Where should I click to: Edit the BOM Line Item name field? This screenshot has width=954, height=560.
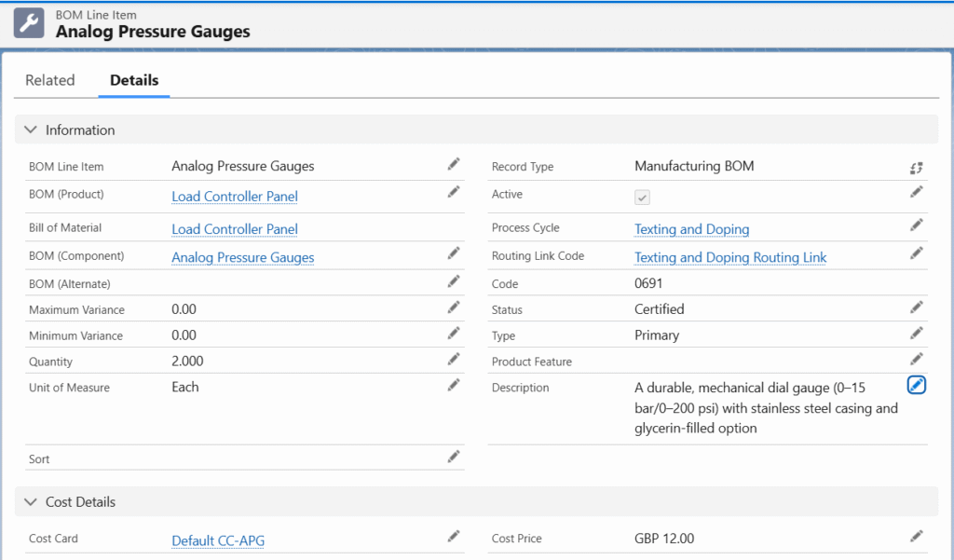tap(453, 165)
